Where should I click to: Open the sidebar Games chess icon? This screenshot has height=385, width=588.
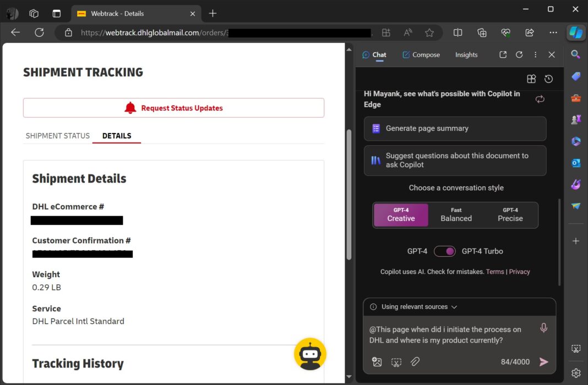[x=576, y=119]
